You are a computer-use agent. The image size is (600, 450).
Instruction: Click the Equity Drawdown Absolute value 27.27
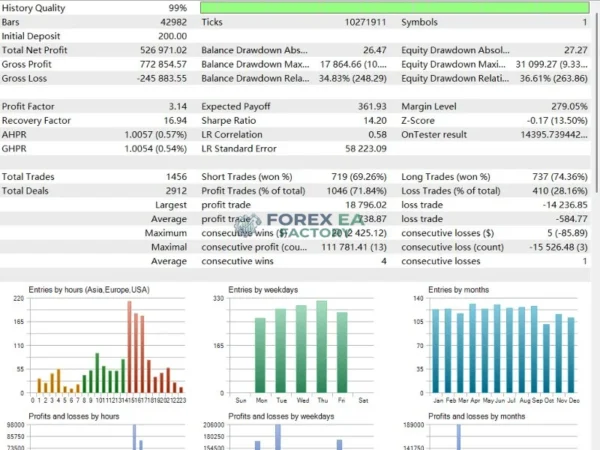click(576, 50)
